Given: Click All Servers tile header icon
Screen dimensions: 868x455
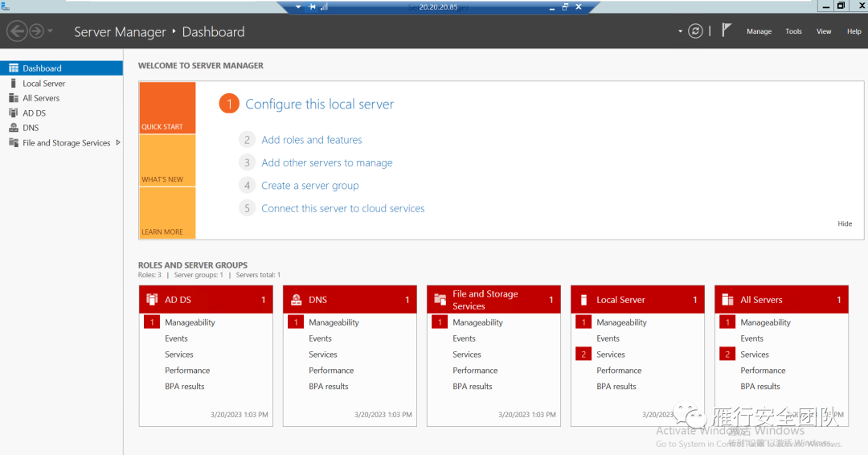Looking at the screenshot, I should click(x=728, y=300).
